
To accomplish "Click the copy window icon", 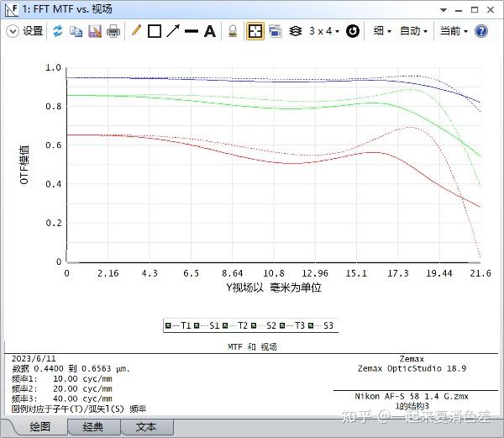I will click(x=76, y=31).
